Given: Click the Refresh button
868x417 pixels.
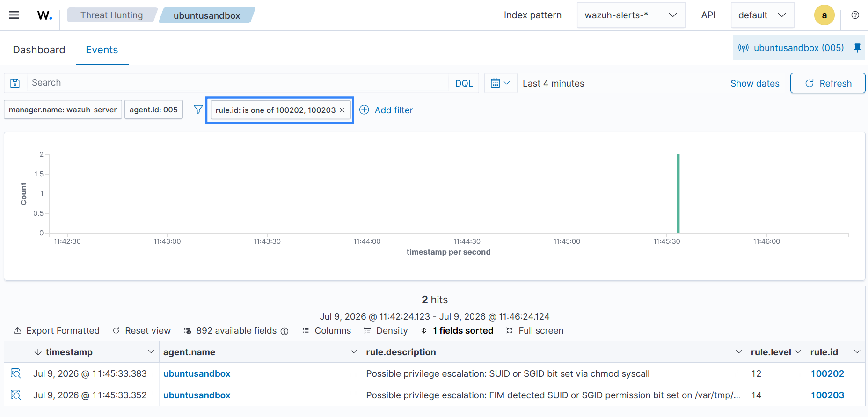Looking at the screenshot, I should (x=828, y=83).
